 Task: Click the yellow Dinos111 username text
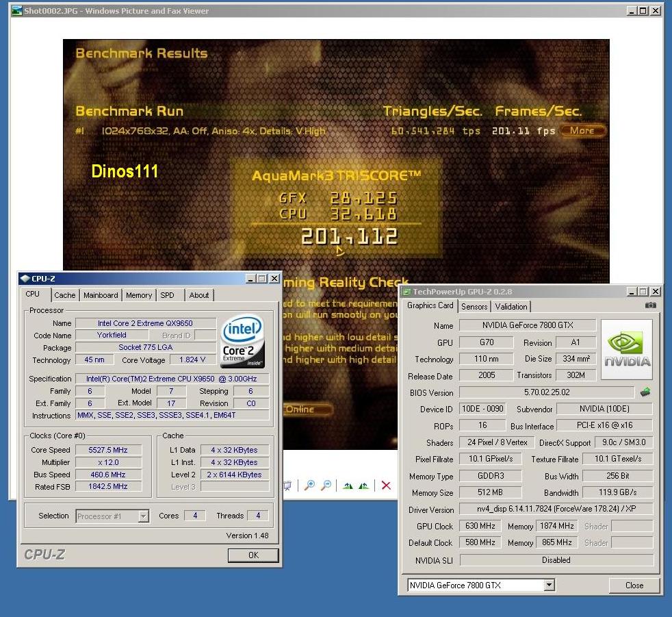coord(125,171)
